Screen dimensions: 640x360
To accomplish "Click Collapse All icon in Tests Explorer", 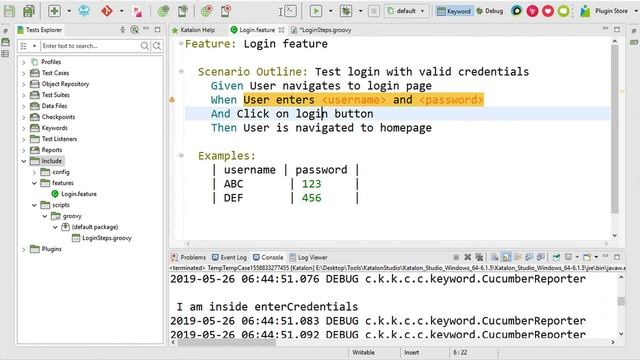I will click(122, 29).
